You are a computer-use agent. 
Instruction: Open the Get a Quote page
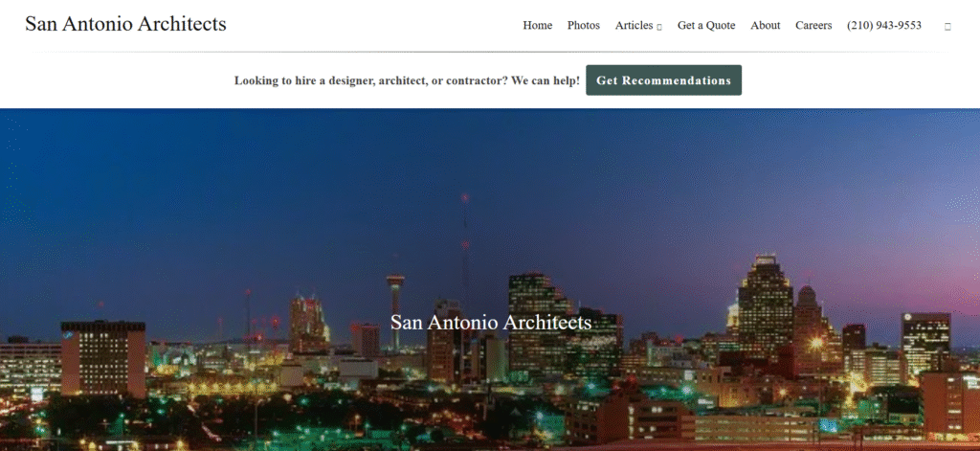pyautogui.click(x=706, y=26)
